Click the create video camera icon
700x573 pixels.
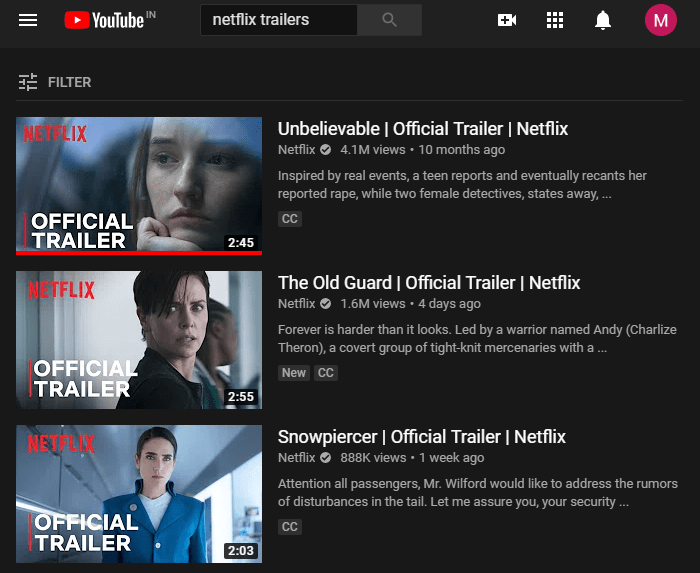click(507, 20)
